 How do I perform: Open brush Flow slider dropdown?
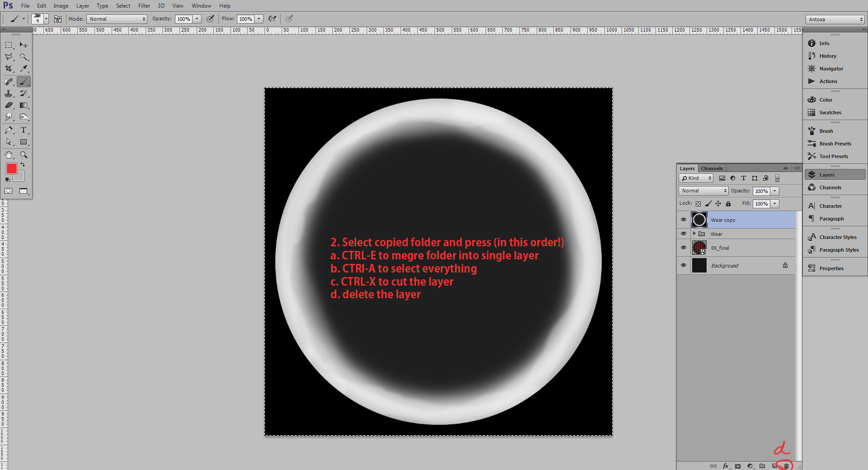click(x=259, y=19)
